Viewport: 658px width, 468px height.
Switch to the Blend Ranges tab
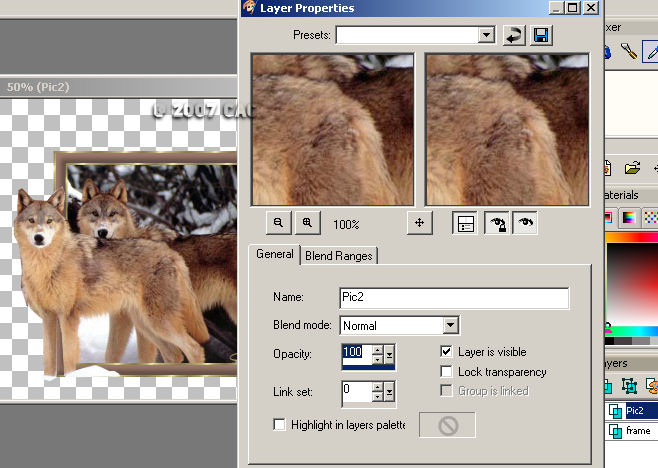[338, 256]
